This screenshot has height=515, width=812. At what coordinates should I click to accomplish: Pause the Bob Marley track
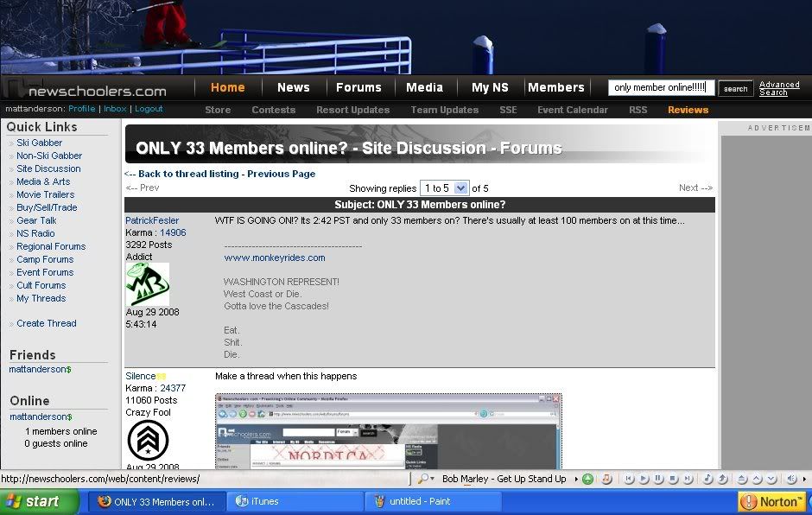pos(658,479)
